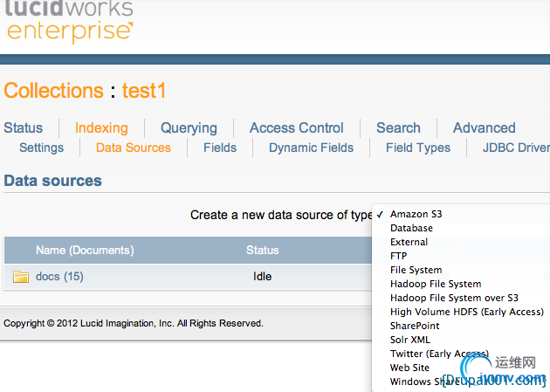Click the Idle status cell
Image resolution: width=550 pixels, height=392 pixels.
[x=263, y=277]
